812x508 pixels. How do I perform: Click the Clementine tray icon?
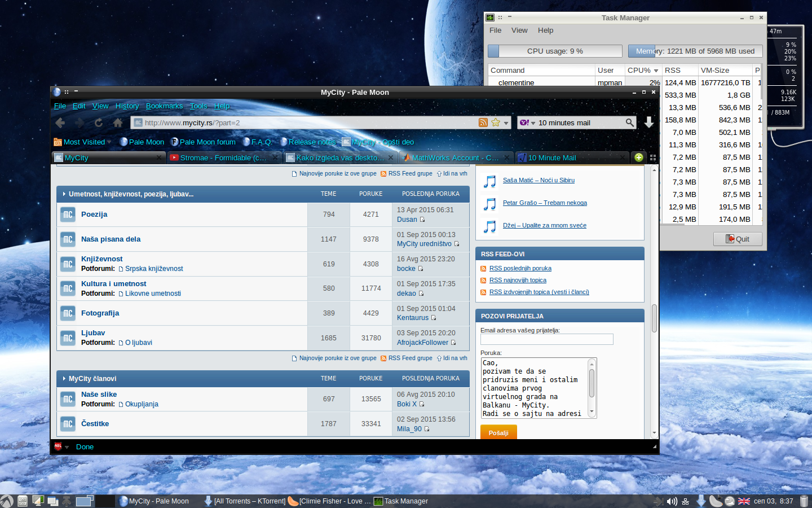715,501
